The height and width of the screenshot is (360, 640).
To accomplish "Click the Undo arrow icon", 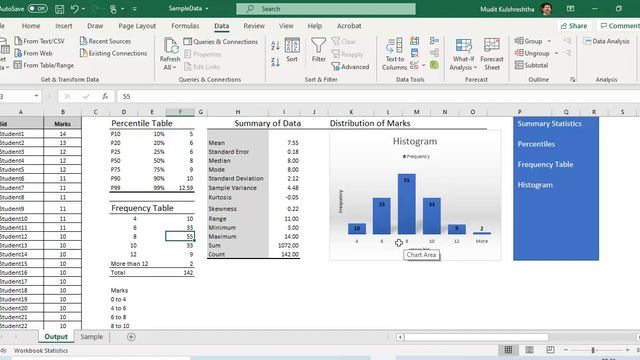I will click(74, 9).
